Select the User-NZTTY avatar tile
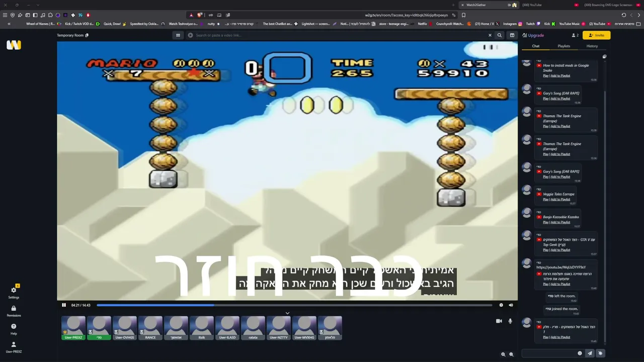This screenshot has width=644, height=362. pyautogui.click(x=279, y=328)
